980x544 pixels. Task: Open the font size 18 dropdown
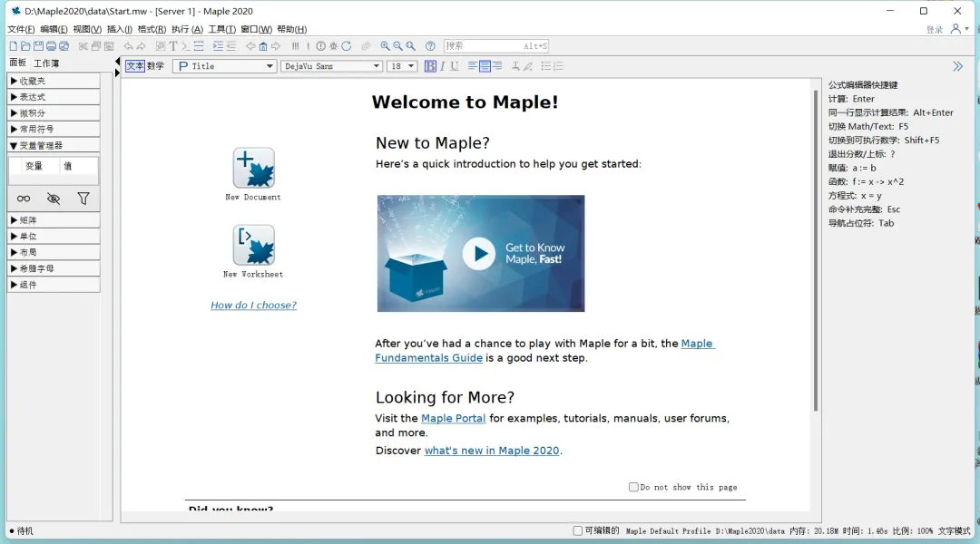coord(402,66)
